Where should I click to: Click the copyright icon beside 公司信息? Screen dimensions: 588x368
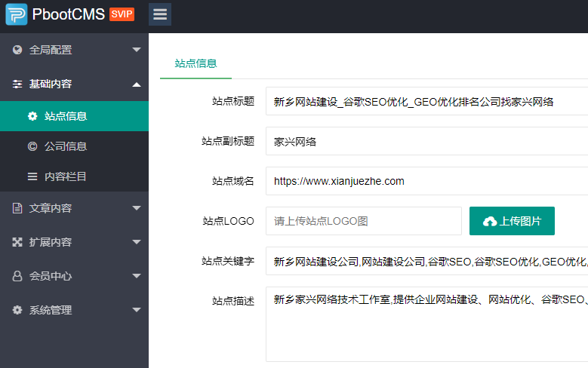(x=32, y=146)
